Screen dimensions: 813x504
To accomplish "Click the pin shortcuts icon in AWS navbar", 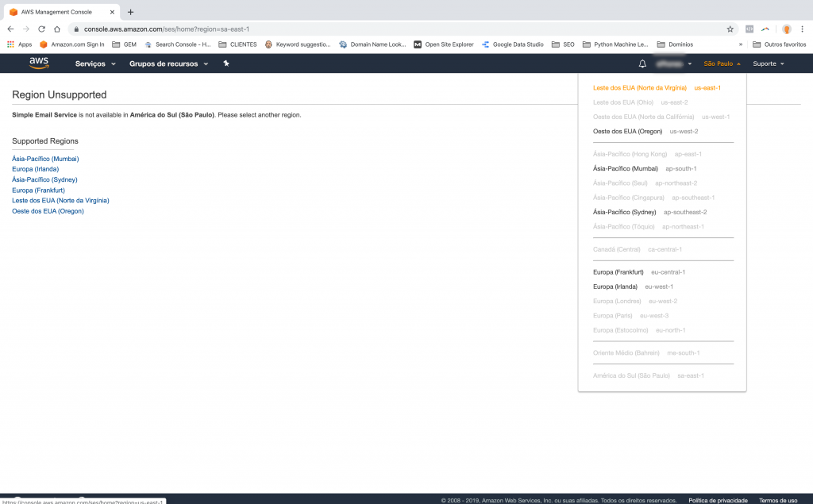I will coord(226,63).
